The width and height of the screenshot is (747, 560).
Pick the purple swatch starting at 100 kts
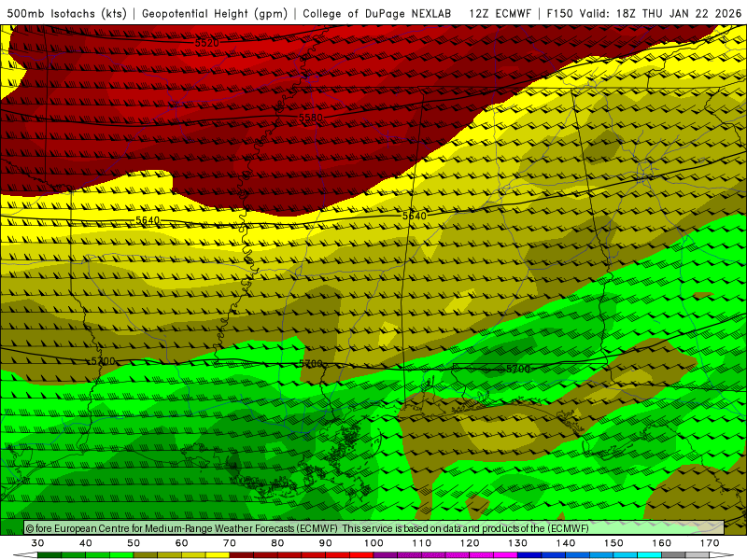point(386,555)
